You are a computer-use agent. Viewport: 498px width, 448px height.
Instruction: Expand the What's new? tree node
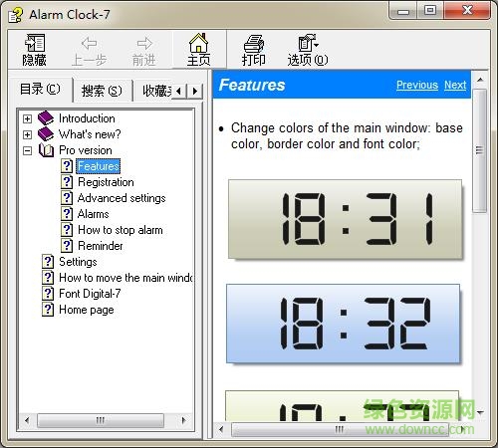28,134
